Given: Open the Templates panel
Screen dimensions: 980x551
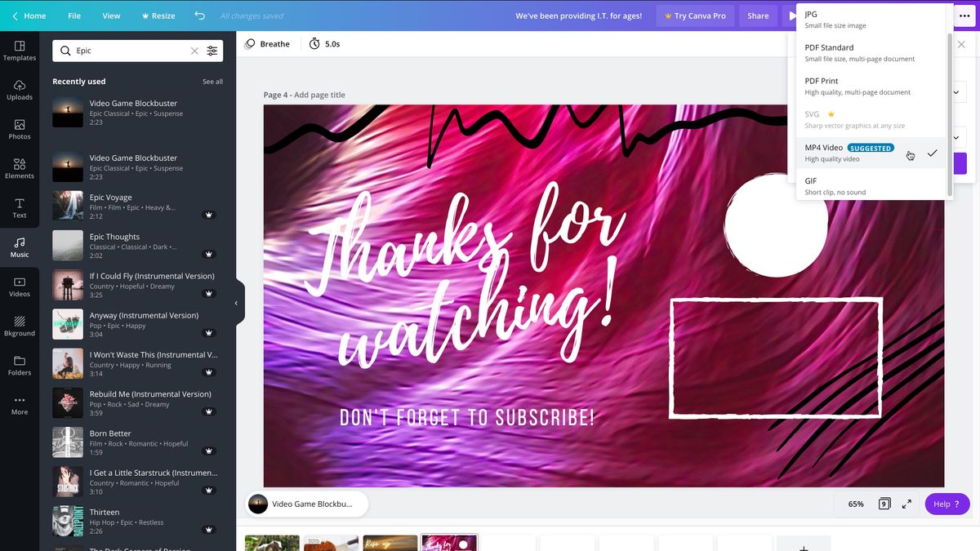Looking at the screenshot, I should pos(18,51).
